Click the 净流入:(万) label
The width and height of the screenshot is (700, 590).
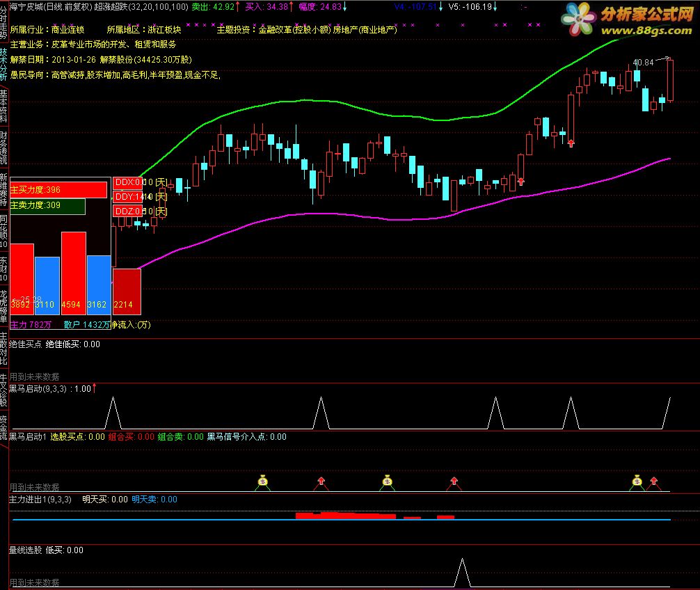[131, 324]
